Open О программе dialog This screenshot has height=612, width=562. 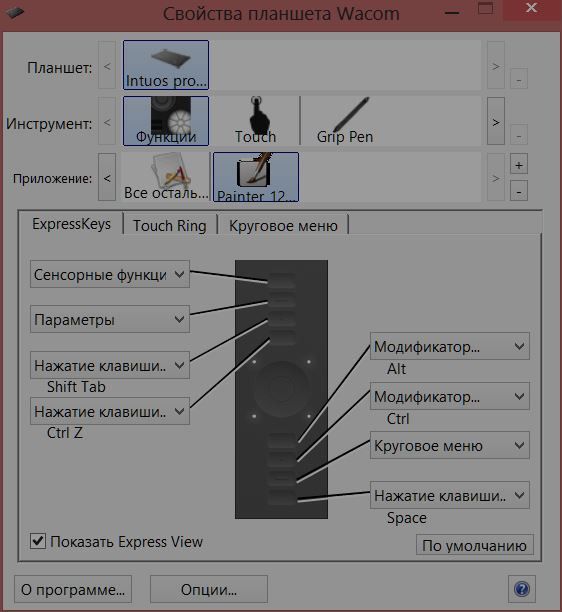point(73,589)
